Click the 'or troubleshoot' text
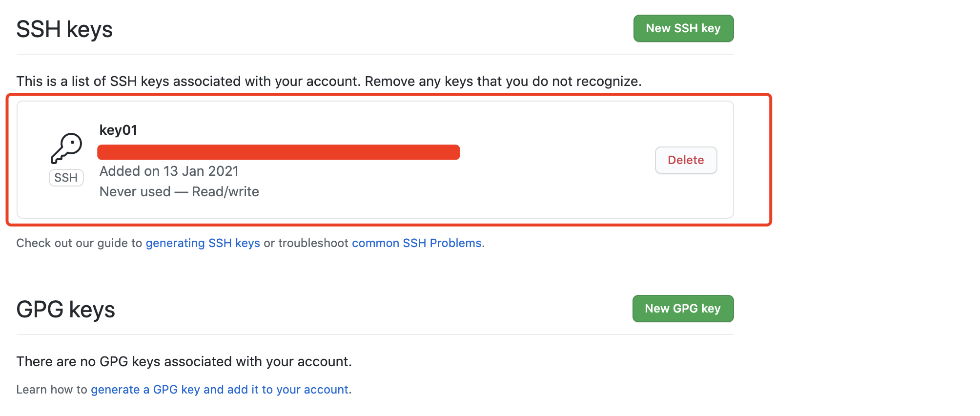The image size is (980, 416). (x=306, y=243)
